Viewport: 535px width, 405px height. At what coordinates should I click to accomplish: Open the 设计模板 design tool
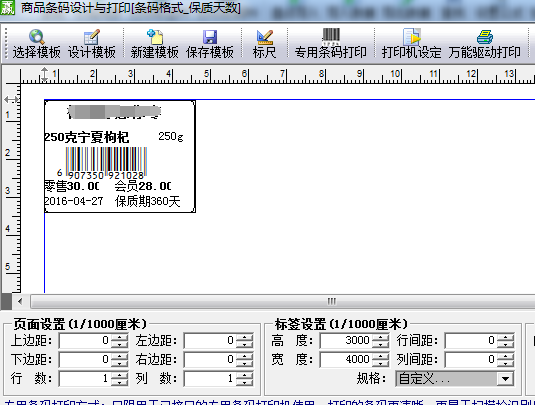click(x=91, y=44)
